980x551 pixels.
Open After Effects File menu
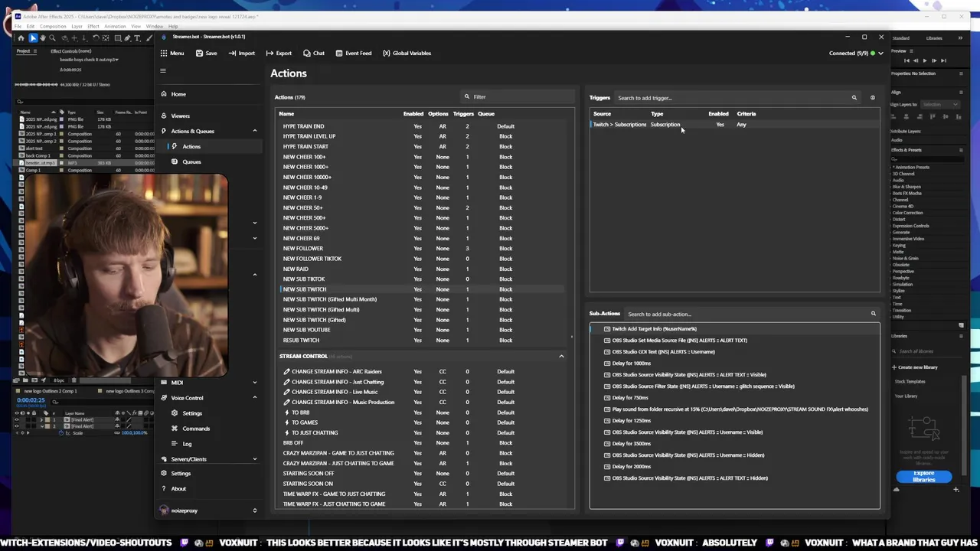(x=18, y=27)
